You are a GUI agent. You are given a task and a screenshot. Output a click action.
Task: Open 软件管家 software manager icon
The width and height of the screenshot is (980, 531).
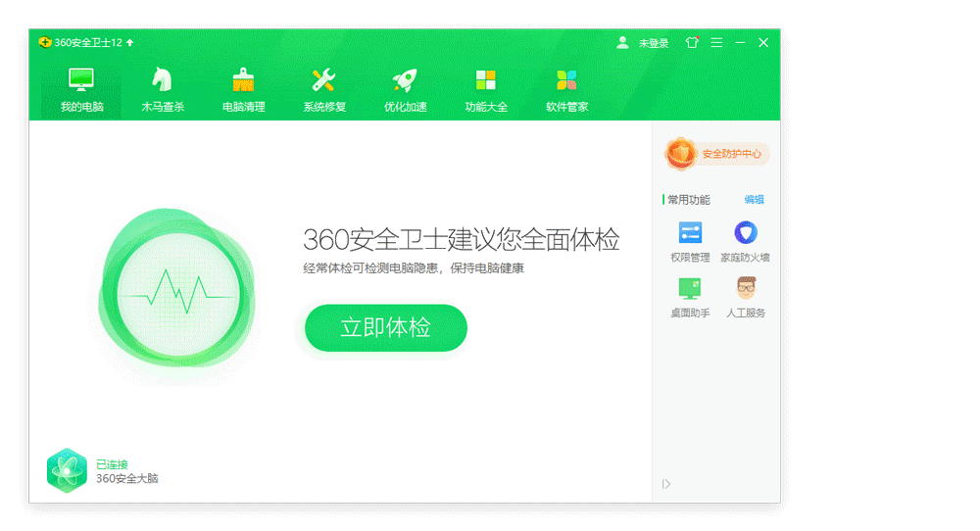[566, 80]
